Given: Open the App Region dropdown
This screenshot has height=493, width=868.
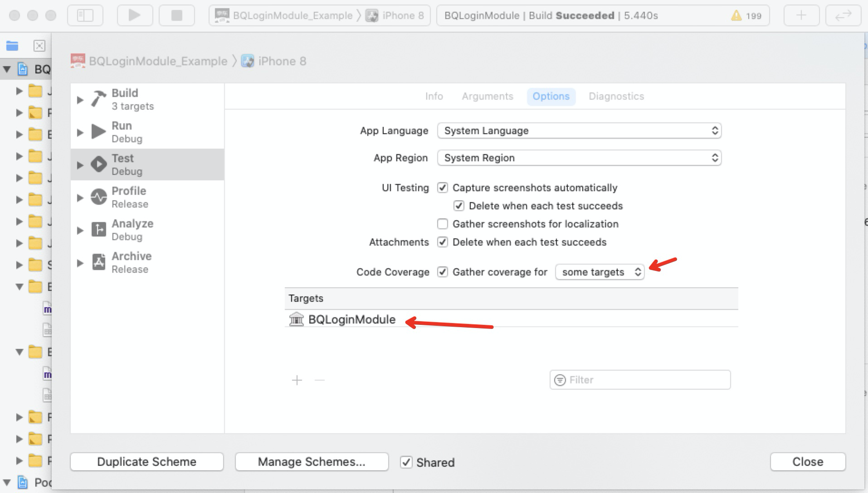Looking at the screenshot, I should pos(579,158).
